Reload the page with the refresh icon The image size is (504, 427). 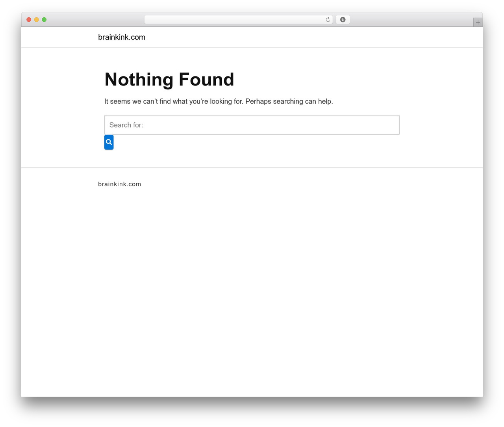[x=328, y=20]
